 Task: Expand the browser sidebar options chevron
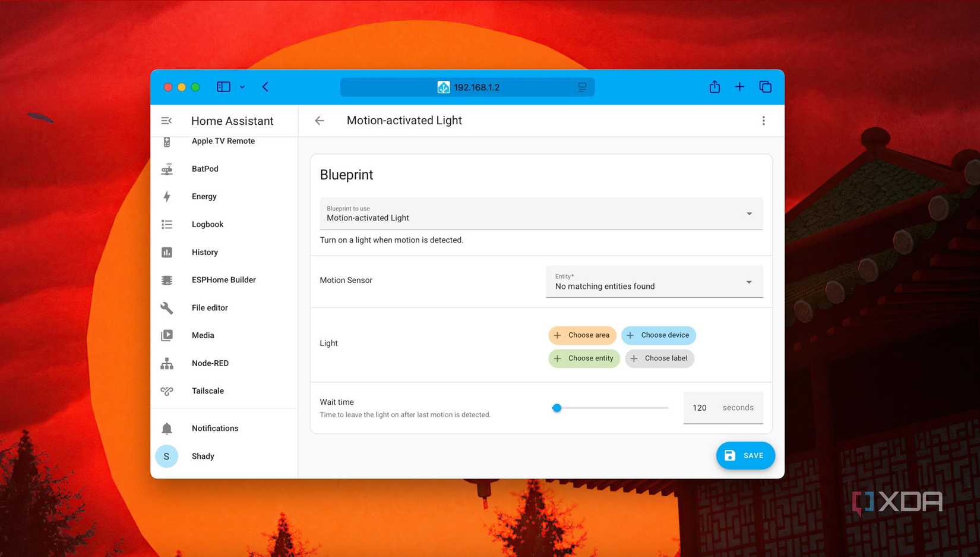(242, 87)
